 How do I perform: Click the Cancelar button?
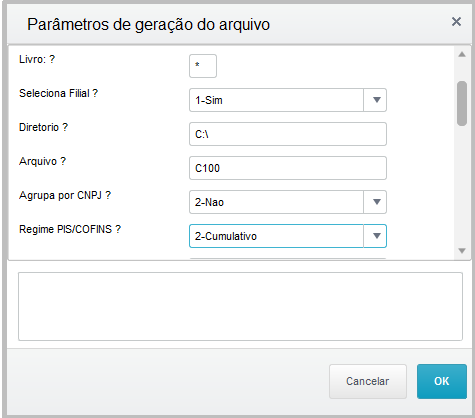click(x=368, y=381)
